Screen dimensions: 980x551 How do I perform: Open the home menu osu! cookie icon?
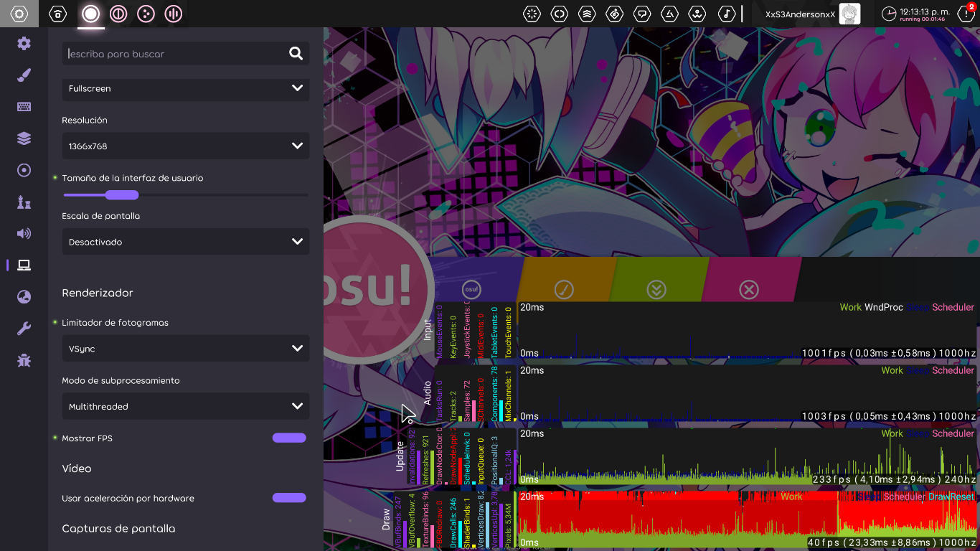(x=58, y=13)
